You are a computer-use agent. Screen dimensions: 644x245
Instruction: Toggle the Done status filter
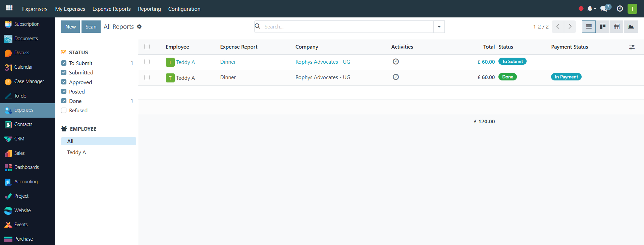pyautogui.click(x=64, y=101)
